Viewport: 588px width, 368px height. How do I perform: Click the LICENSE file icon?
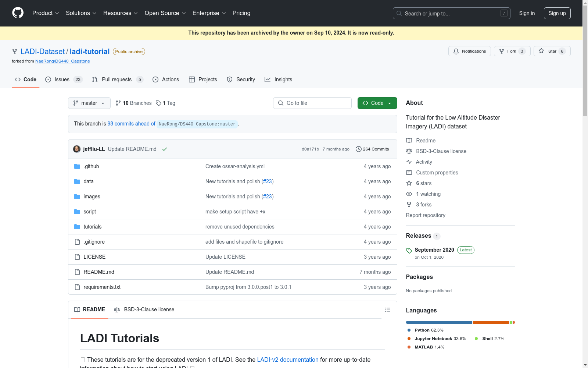[x=77, y=257]
